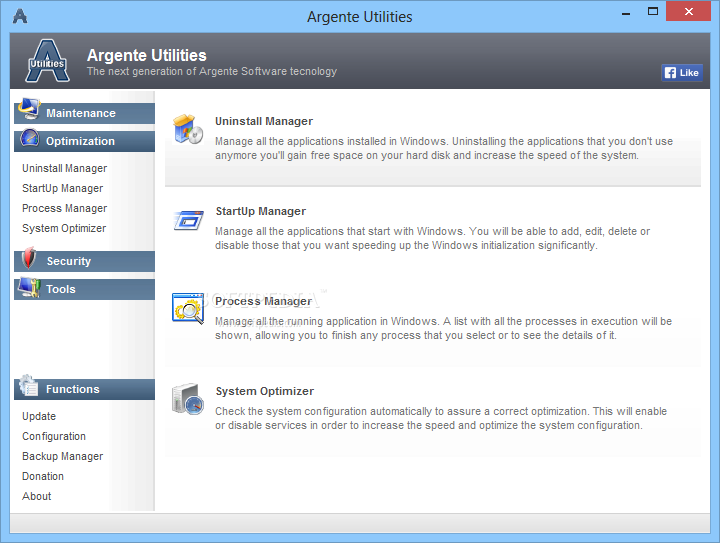720x543 pixels.
Task: Open Backup Manager
Action: coord(62,456)
